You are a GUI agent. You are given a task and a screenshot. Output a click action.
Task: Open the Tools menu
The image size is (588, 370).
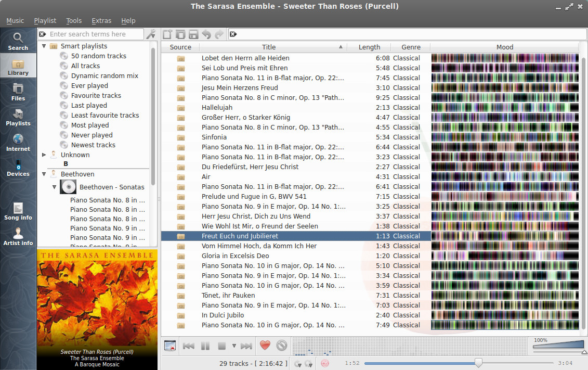(x=74, y=21)
